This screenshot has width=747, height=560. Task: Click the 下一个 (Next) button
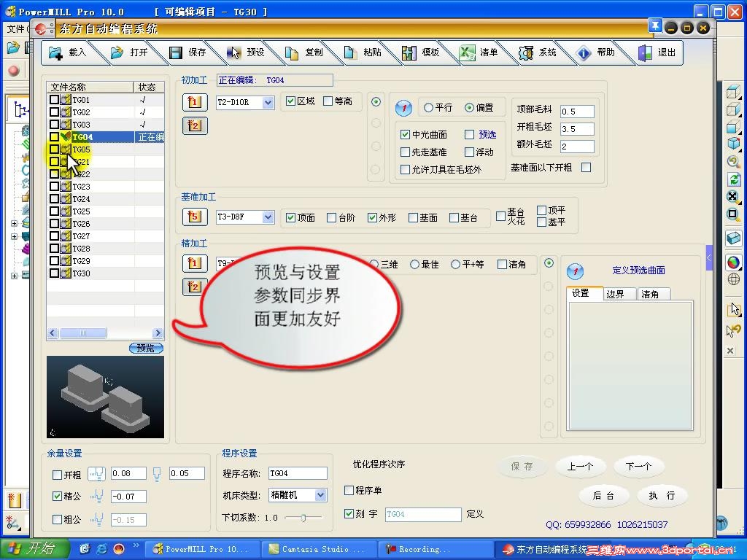click(638, 467)
